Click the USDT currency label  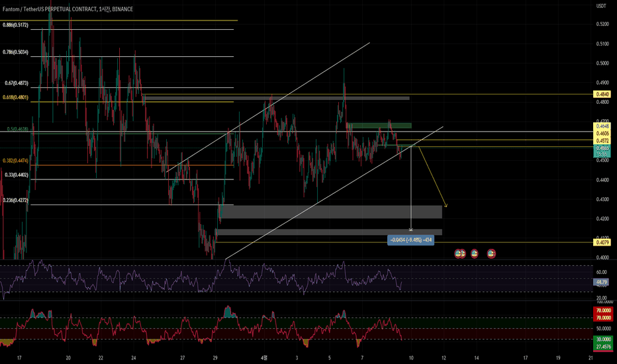coord(601,6)
